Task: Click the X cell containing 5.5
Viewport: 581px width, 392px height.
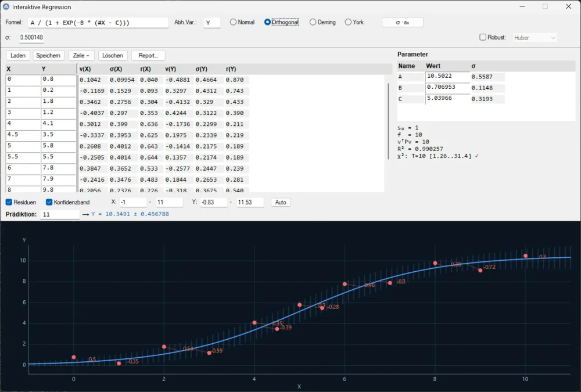Action: 23,157
